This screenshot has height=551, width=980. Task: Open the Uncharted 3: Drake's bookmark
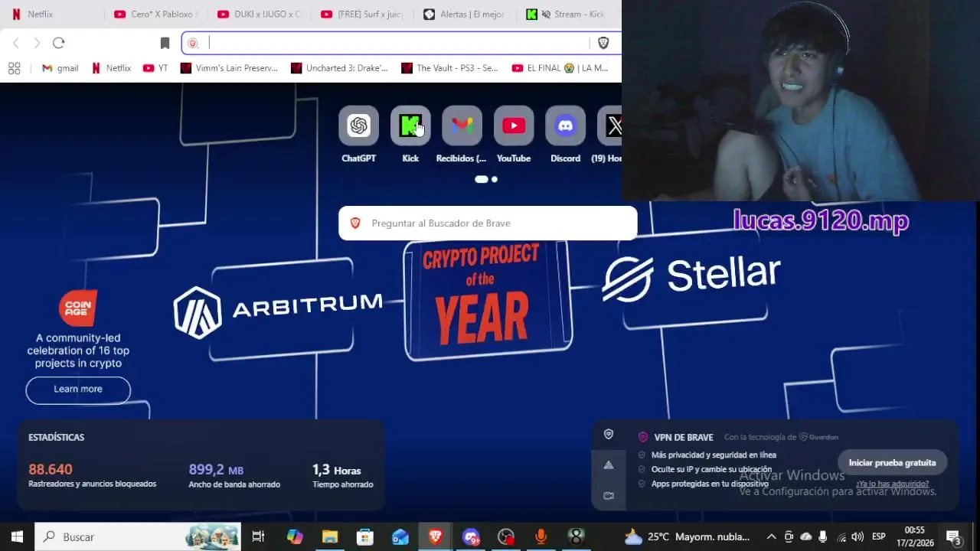[340, 68]
